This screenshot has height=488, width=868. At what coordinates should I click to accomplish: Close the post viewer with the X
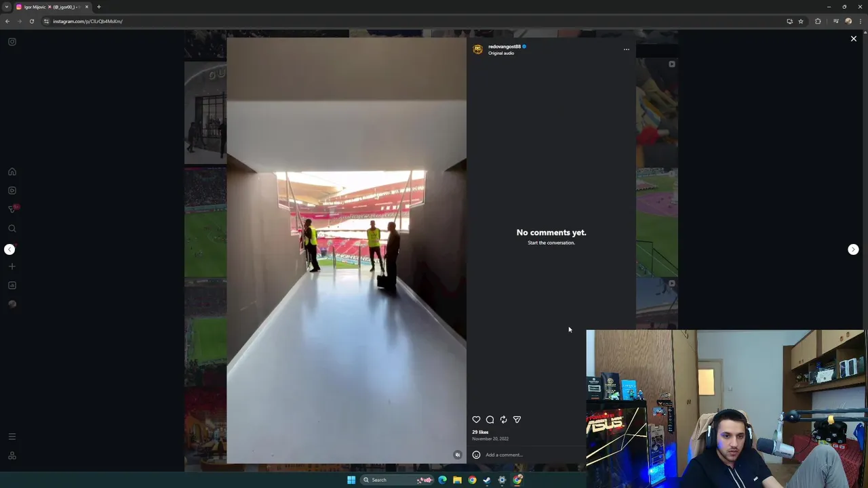tap(854, 39)
